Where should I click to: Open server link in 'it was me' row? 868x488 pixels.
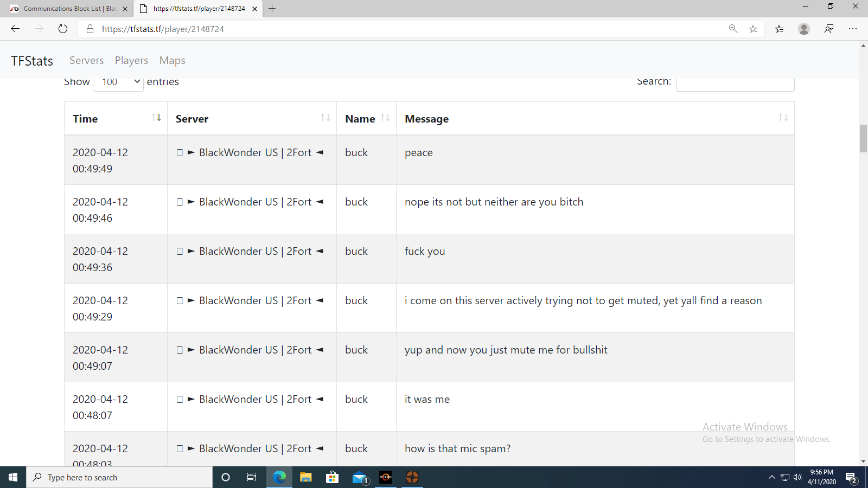[x=250, y=399]
